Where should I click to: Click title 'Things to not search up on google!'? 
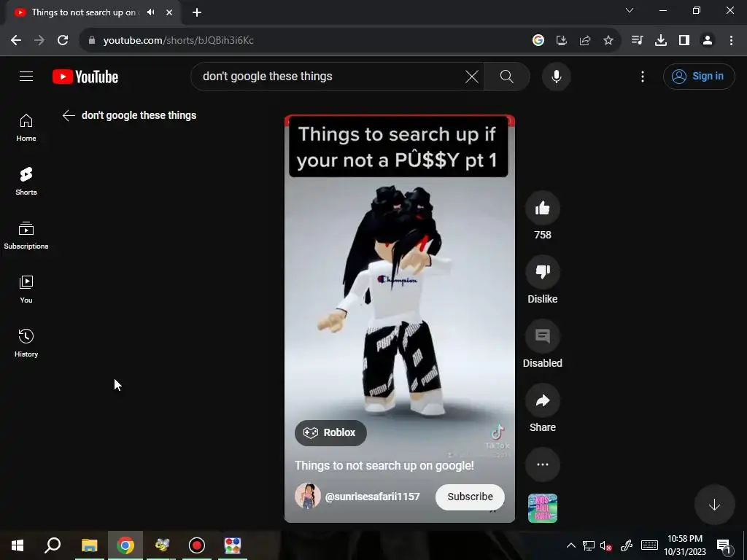point(384,465)
